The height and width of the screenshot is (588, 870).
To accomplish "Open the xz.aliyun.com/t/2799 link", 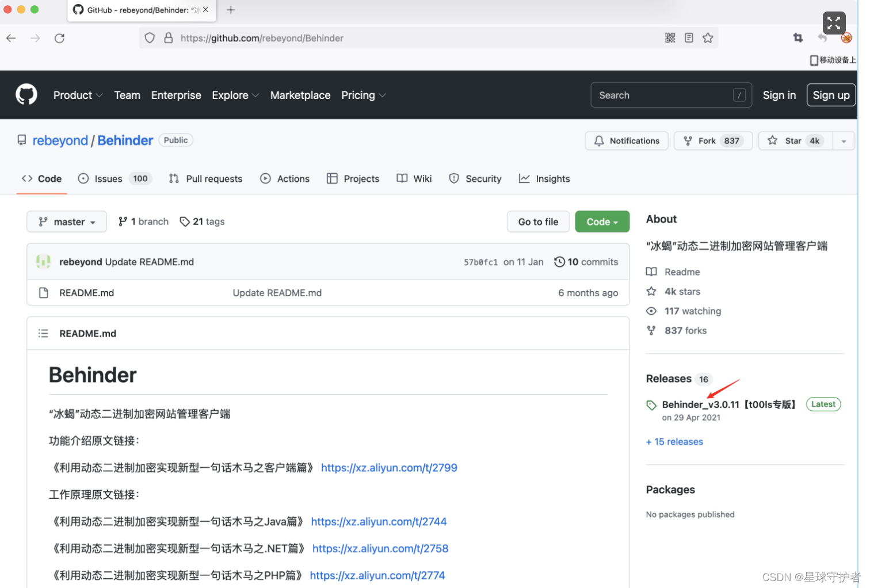I will (389, 468).
